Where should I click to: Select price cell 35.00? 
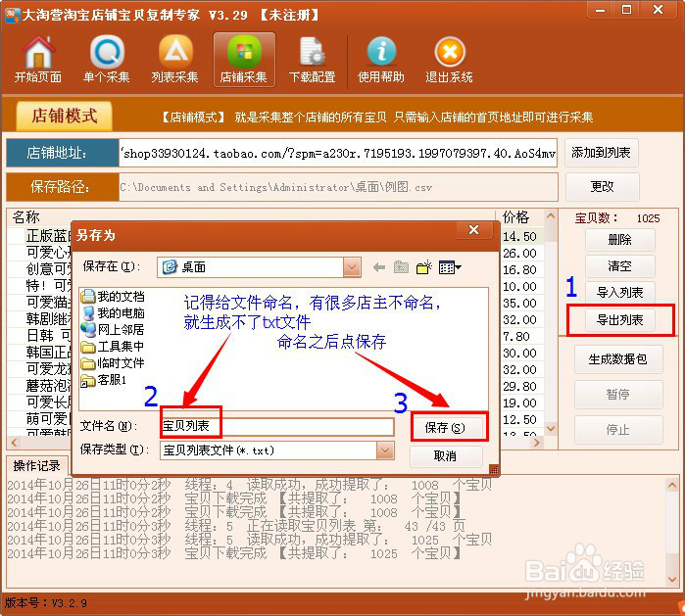click(519, 303)
